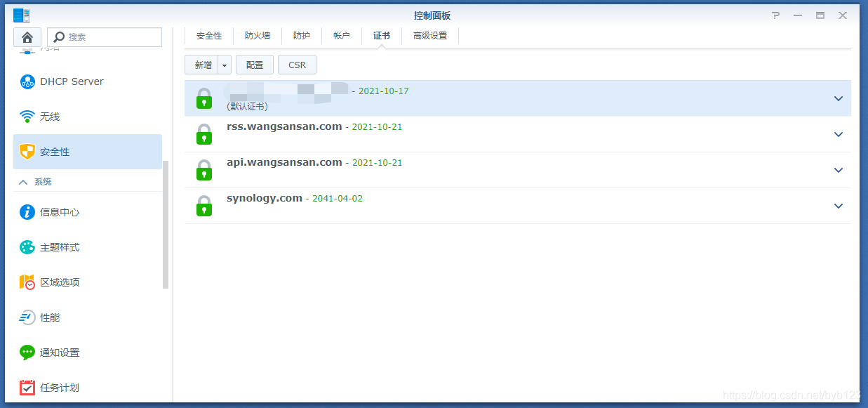Expand the synology.com certificate entry
The height and width of the screenshot is (408, 868).
pos(838,206)
